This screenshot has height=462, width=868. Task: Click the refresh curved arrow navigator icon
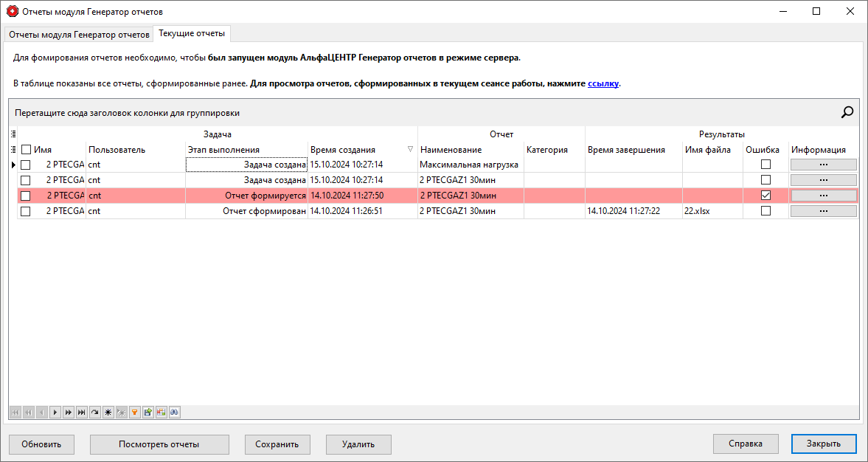pyautogui.click(x=94, y=413)
